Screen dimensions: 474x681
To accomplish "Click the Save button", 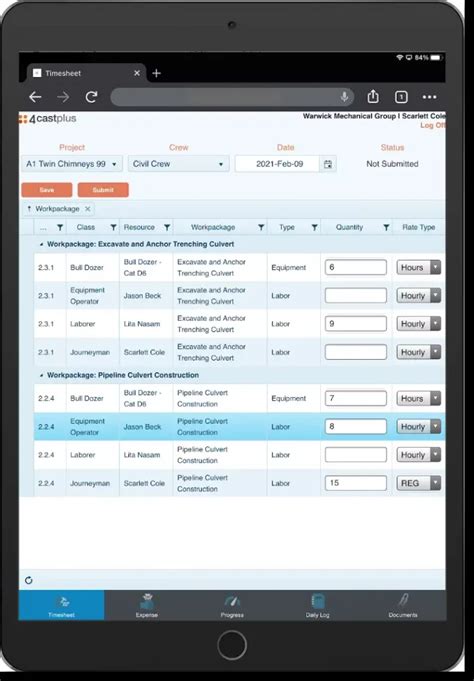I will pos(47,190).
